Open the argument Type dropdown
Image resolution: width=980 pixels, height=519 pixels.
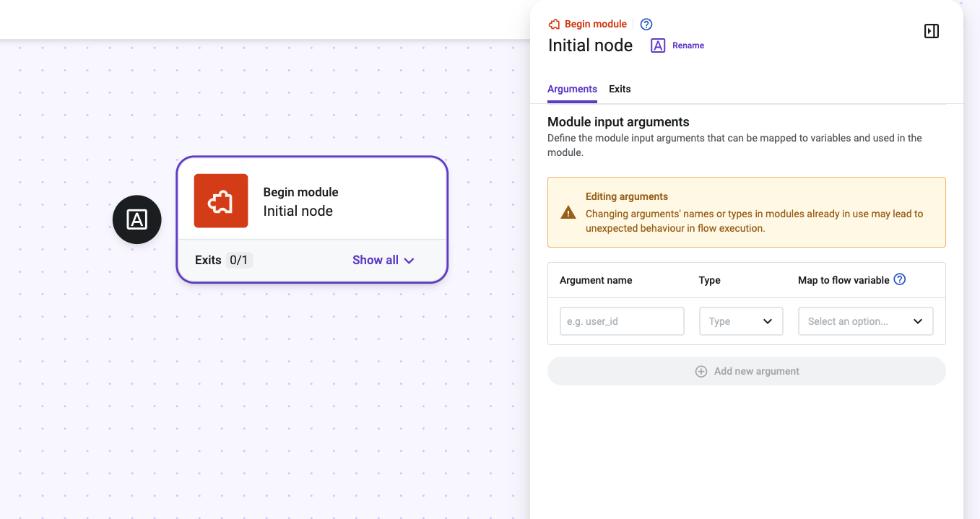coord(741,321)
